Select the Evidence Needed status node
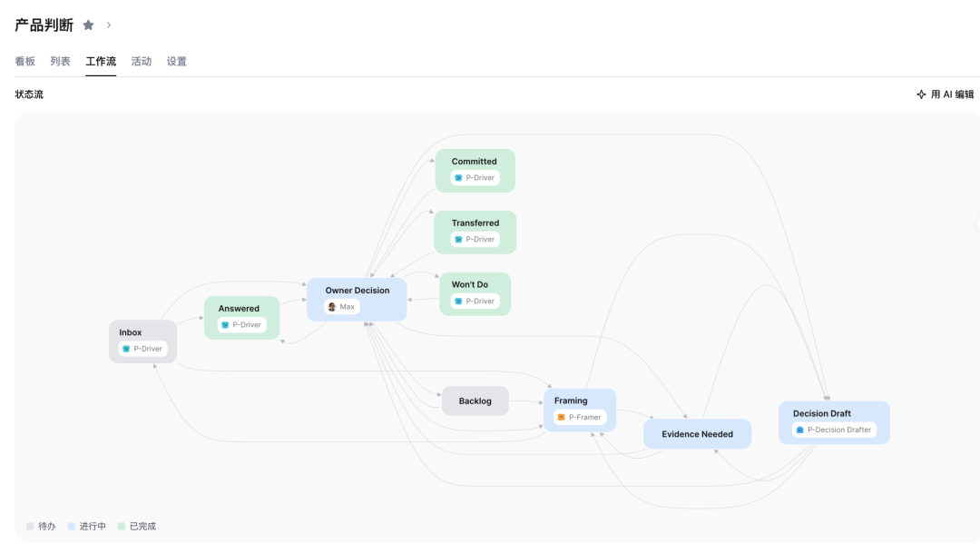The height and width of the screenshot is (544, 980). [698, 434]
